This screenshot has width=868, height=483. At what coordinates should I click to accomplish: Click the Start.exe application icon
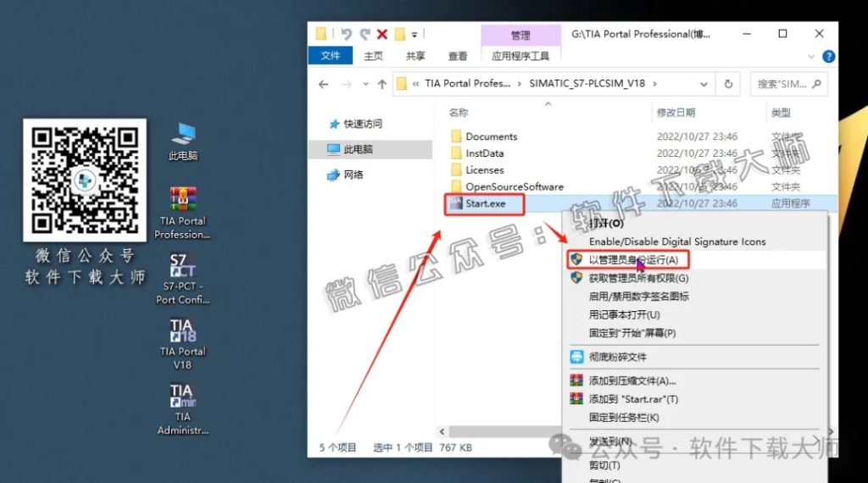pos(456,203)
